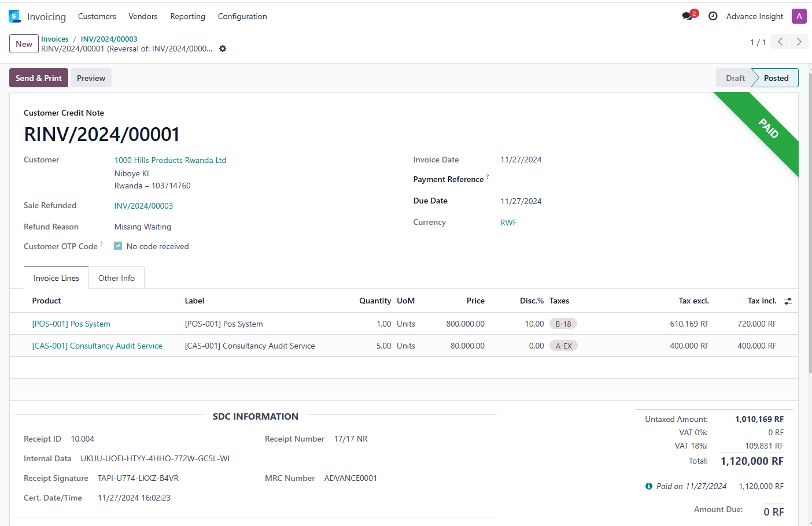Click quantity 5.00 in Consultancy row
This screenshot has height=526, width=812.
383,346
